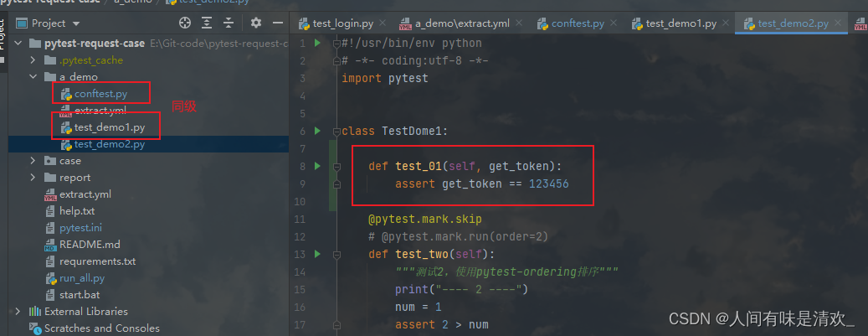Click line number 10 in the gutter
The width and height of the screenshot is (868, 336).
[299, 201]
